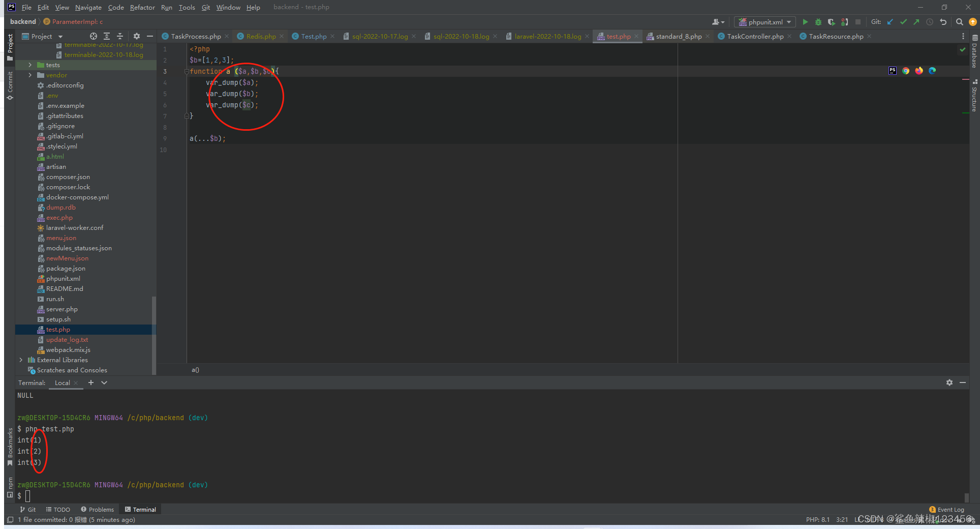Open file in Chrome browser icon
Viewport: 980px width, 529px height.
(x=906, y=71)
